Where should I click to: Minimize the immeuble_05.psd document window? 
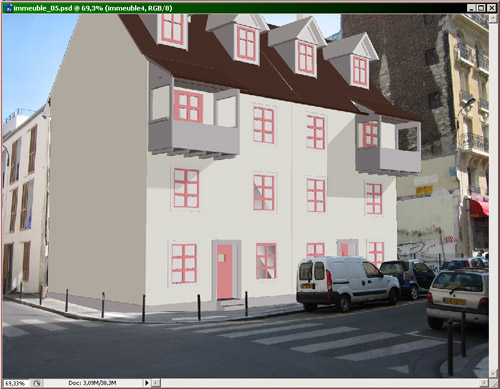point(470,8)
